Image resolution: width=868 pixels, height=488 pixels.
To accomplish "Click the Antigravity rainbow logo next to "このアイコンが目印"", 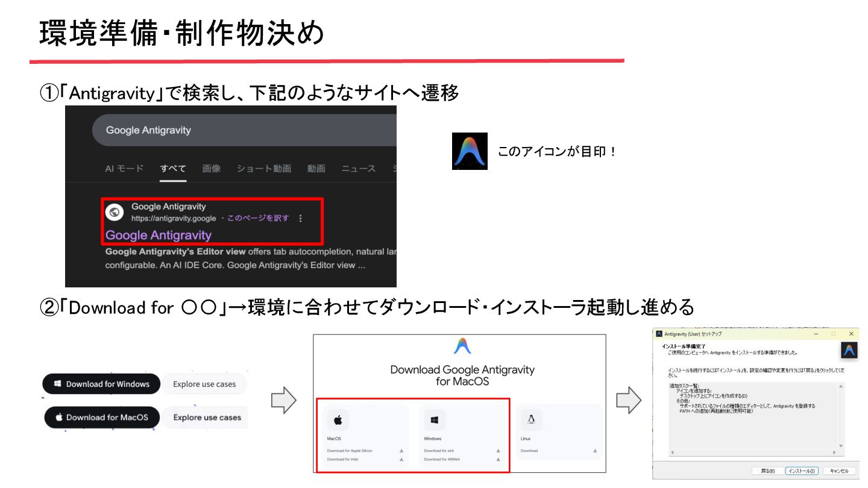I will [x=470, y=151].
